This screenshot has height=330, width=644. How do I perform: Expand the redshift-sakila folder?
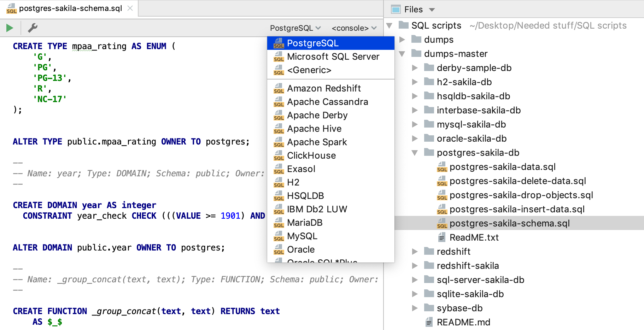(415, 266)
